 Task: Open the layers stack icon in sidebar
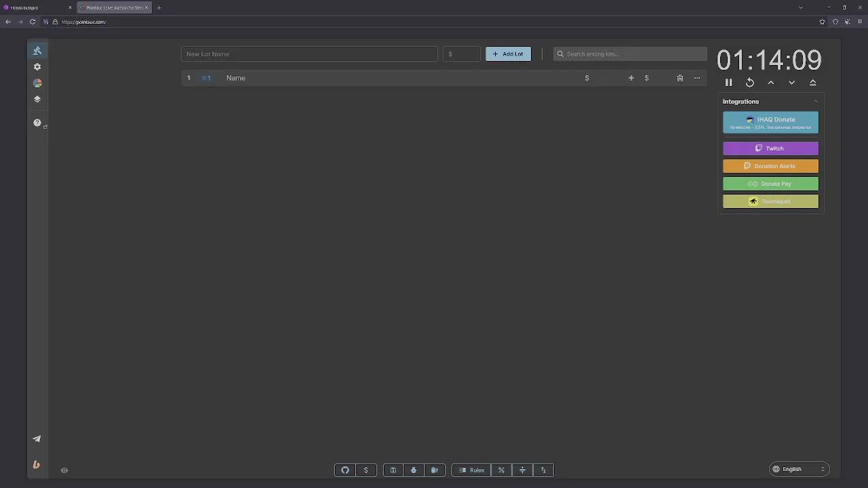point(37,99)
